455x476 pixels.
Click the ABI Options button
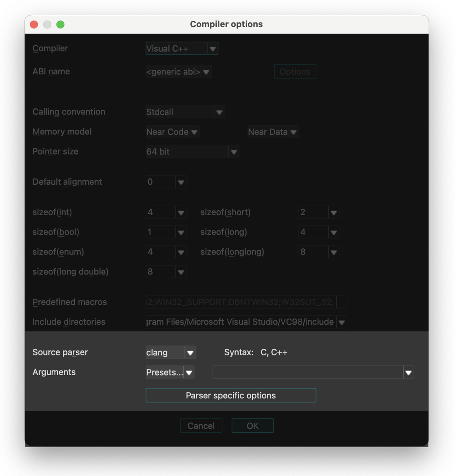point(295,71)
